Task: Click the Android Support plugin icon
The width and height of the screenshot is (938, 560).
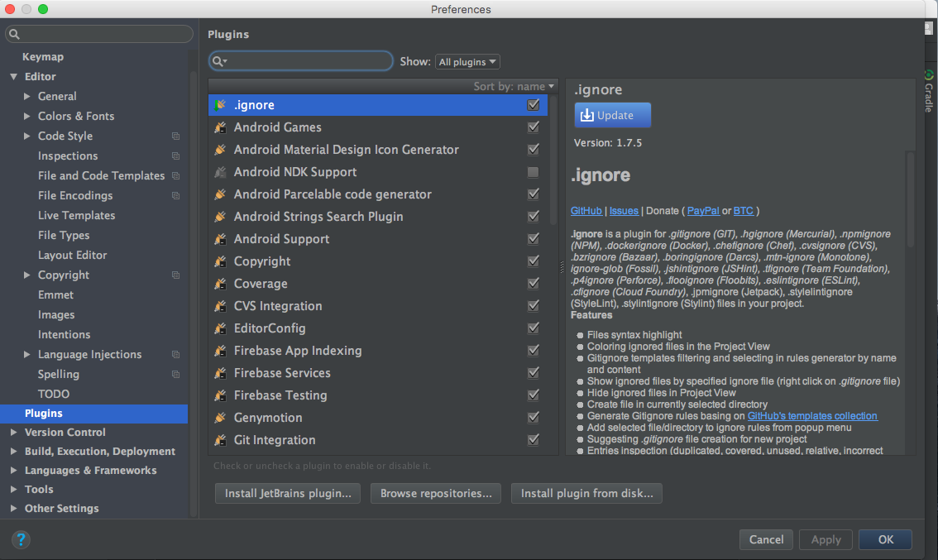Action: pyautogui.click(x=220, y=239)
